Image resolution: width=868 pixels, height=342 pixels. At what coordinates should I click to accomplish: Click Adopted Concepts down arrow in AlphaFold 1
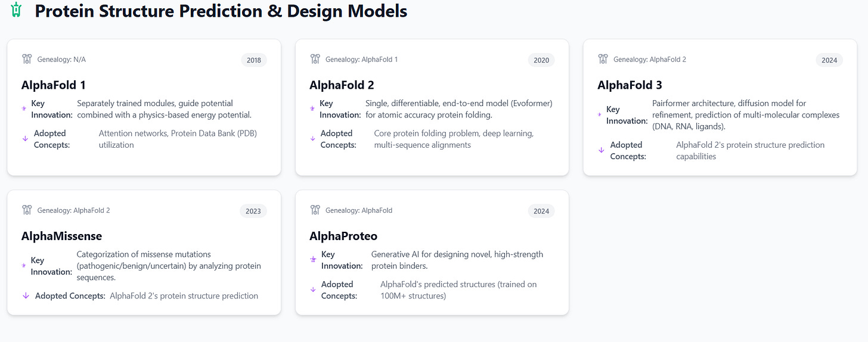[25, 139]
